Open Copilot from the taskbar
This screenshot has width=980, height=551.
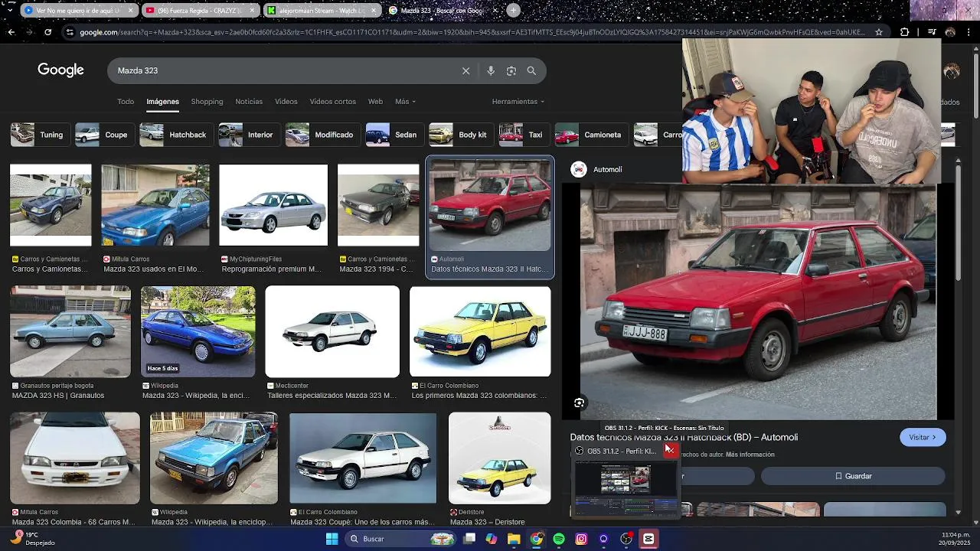[492, 539]
